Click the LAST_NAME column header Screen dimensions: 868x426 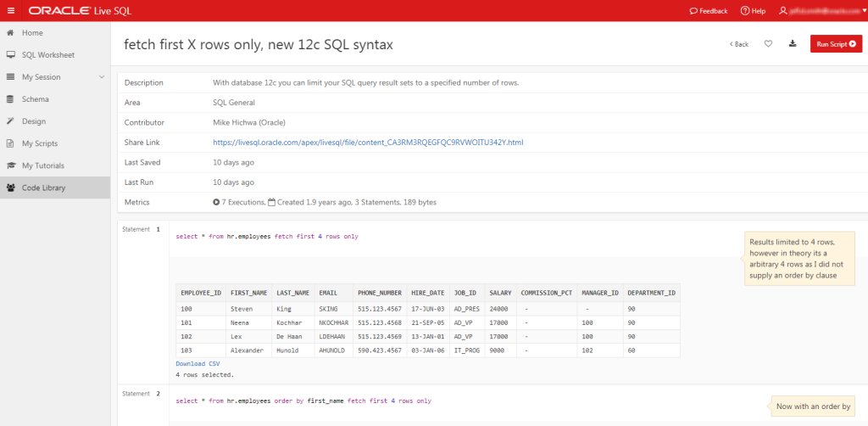[292, 293]
